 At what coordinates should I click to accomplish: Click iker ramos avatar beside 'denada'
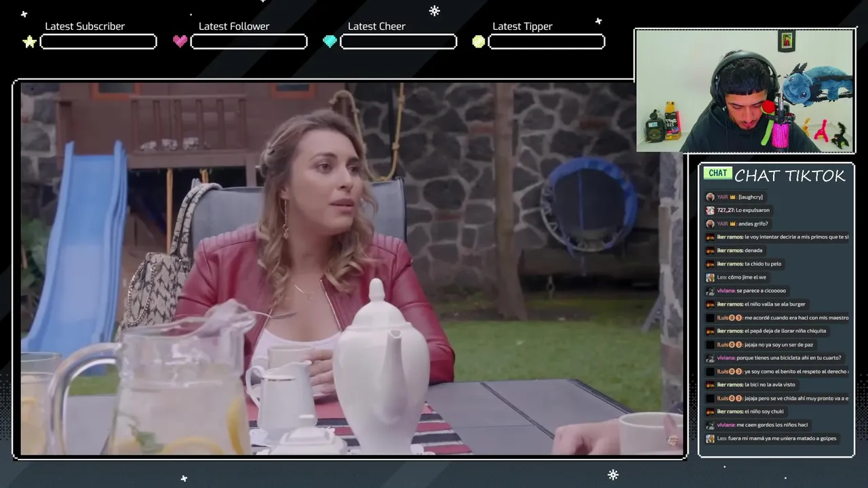710,250
